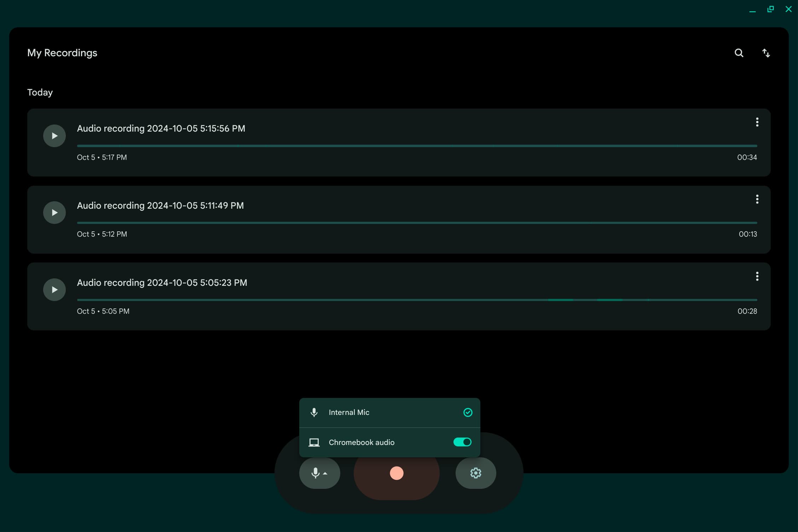Play the second audio recording
The image size is (798, 532).
point(54,213)
